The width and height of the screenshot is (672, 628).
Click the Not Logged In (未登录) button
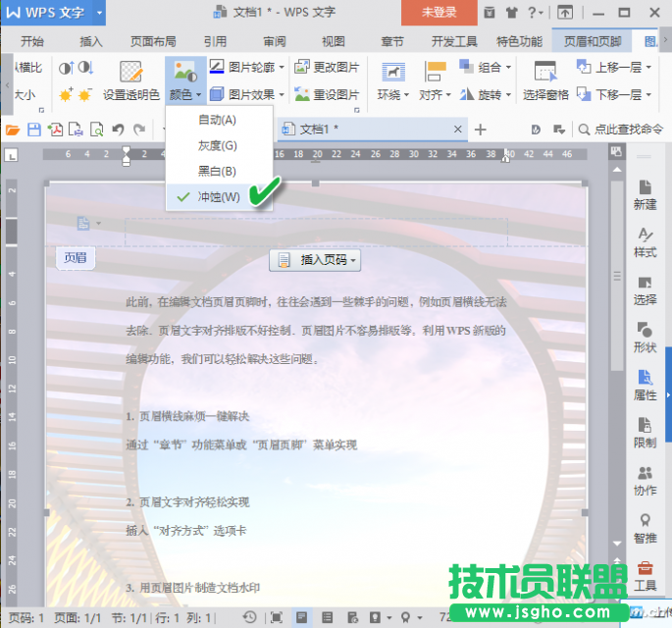(x=439, y=13)
